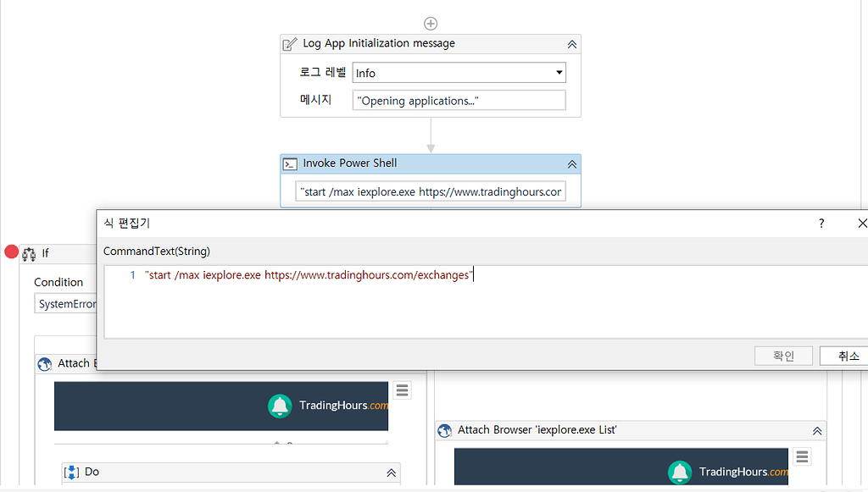Image resolution: width=868 pixels, height=492 pixels.
Task: Collapse the Invoke Power Shell activity
Action: pos(572,163)
